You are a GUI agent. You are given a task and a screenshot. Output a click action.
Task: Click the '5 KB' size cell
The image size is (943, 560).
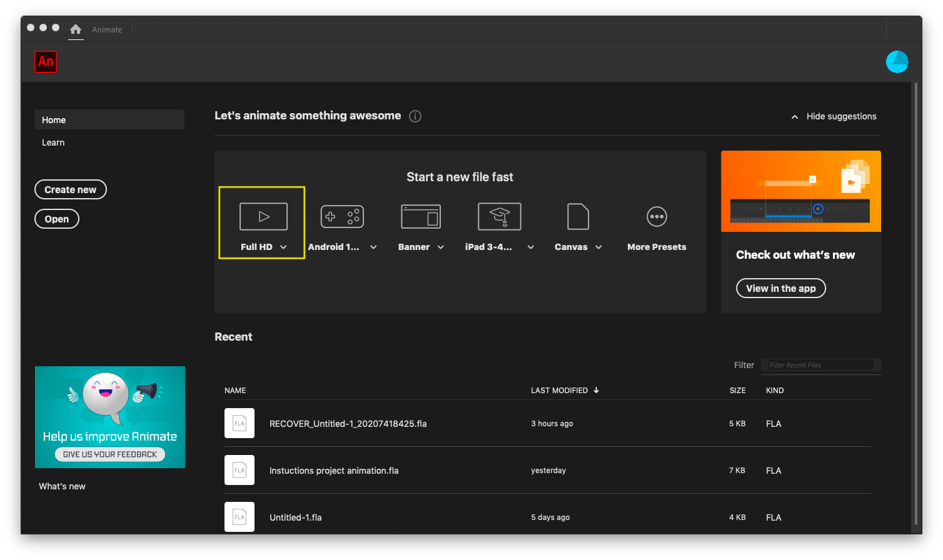click(737, 424)
